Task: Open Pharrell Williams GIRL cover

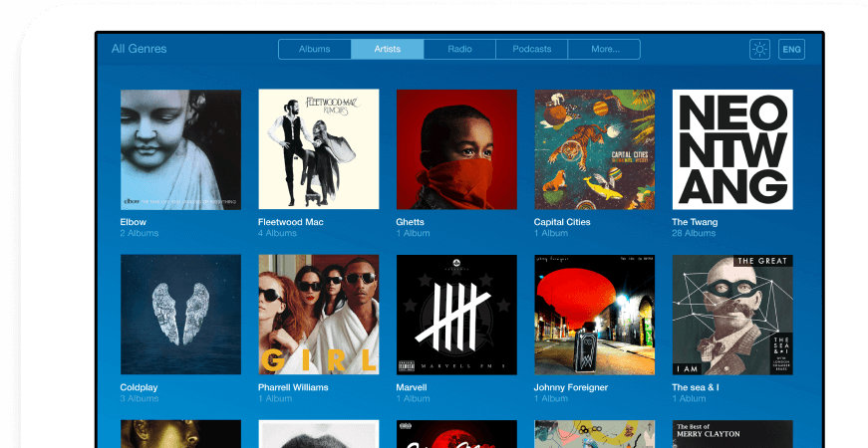Action: coord(319,315)
